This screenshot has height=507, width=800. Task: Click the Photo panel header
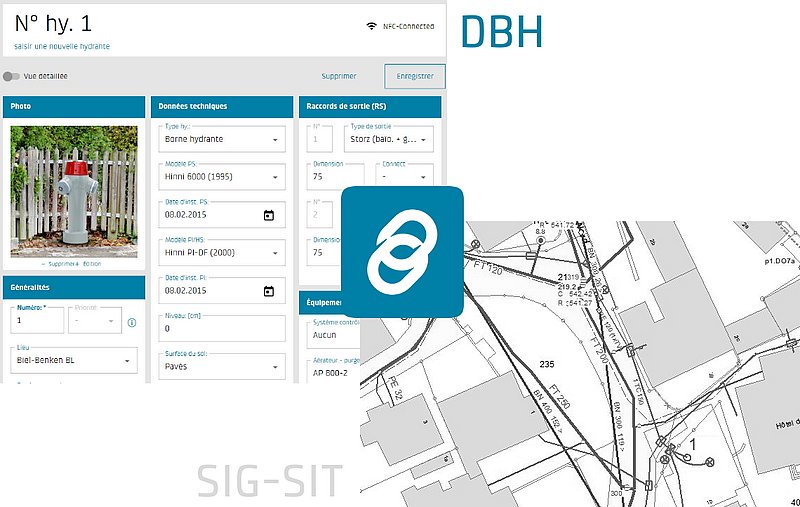pos(74,107)
